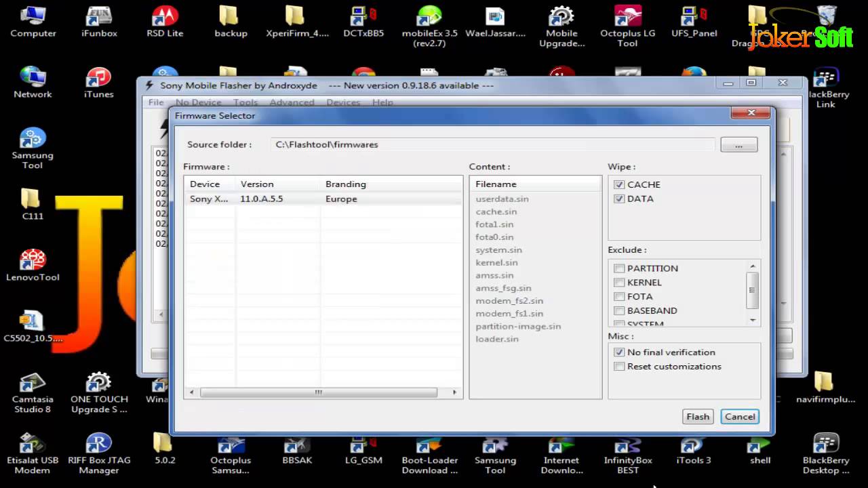Sort by the Version column header

point(277,184)
